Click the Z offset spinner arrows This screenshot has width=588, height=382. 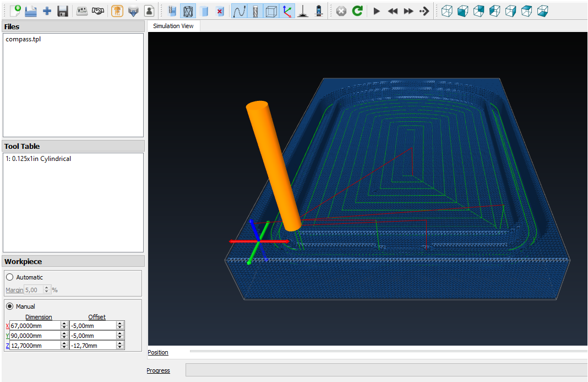coord(120,346)
